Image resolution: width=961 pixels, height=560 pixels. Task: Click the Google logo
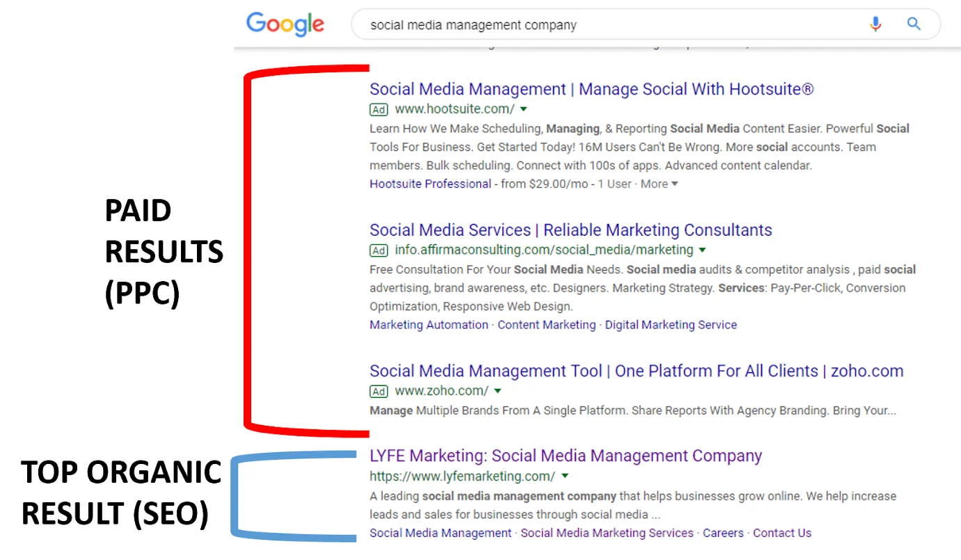[285, 24]
